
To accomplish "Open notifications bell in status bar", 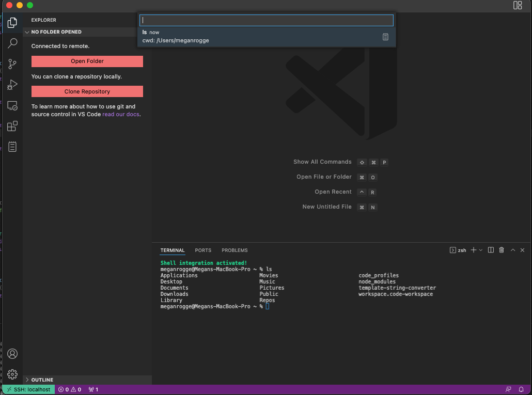I will [521, 389].
